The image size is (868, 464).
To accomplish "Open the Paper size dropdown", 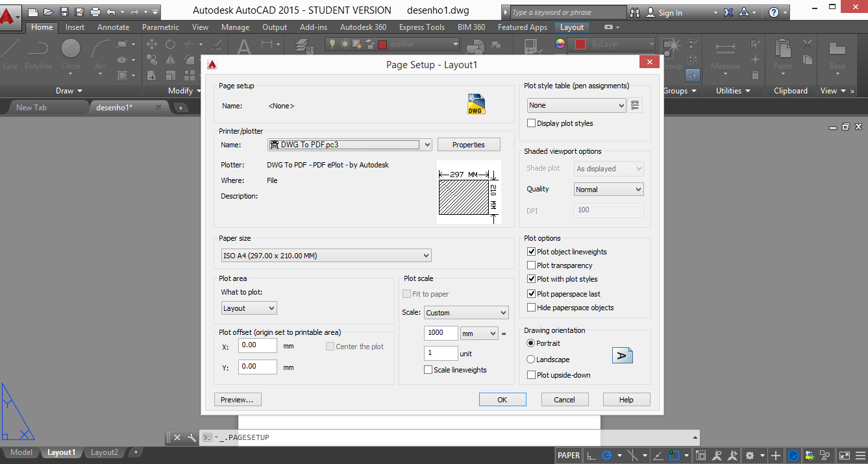I will [325, 256].
